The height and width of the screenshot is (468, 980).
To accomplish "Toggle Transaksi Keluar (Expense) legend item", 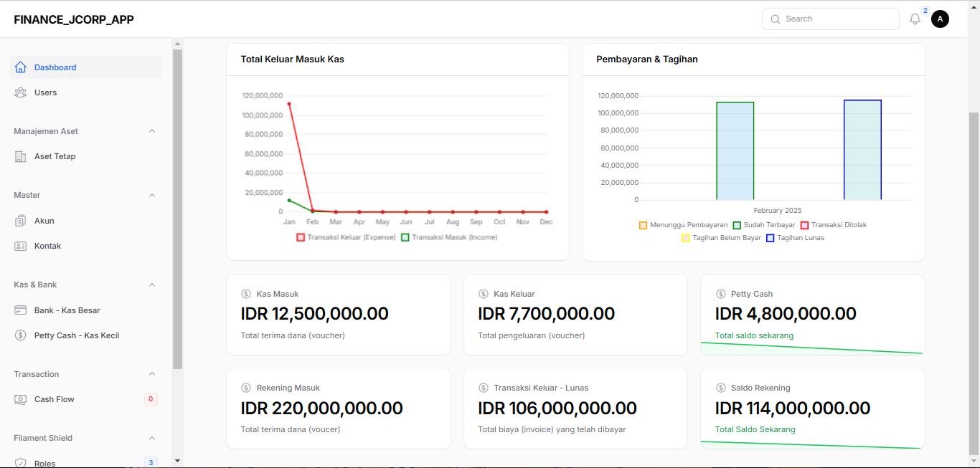I will point(346,237).
